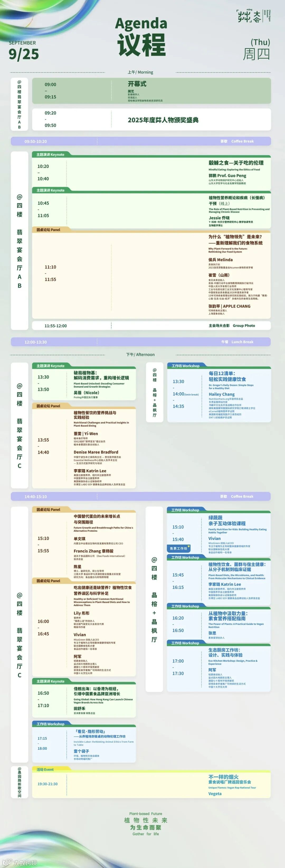285x868 pixels.
Task: Click performer 'Vegeta'
Action: [x=215, y=794]
